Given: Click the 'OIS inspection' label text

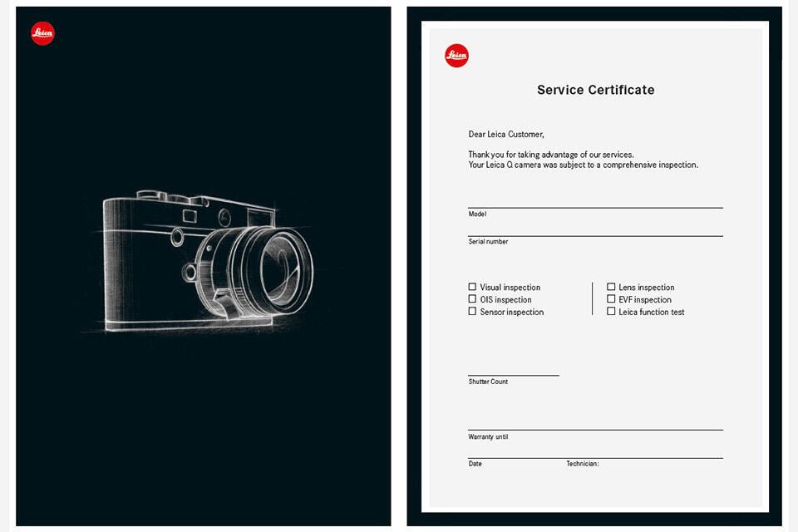Looking at the screenshot, I should tap(506, 299).
